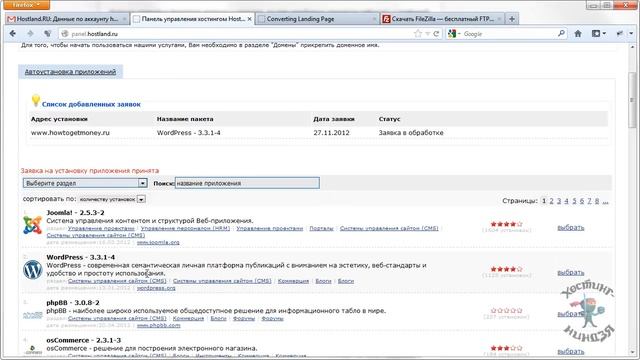
Task: Open the www.joomla.org link
Action: 158,242
